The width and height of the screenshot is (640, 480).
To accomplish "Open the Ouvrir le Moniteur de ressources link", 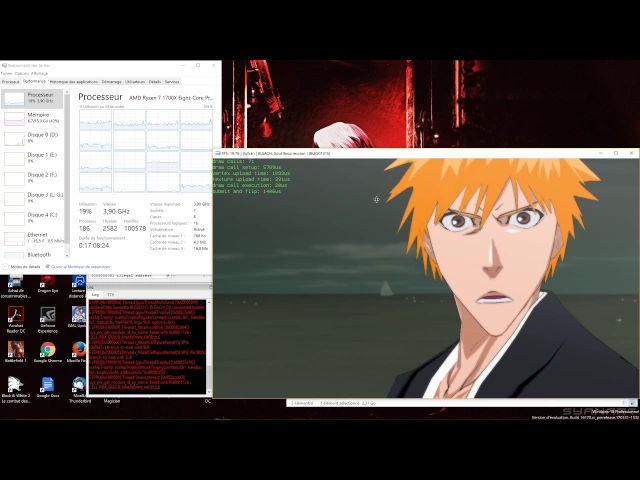I will (80, 267).
